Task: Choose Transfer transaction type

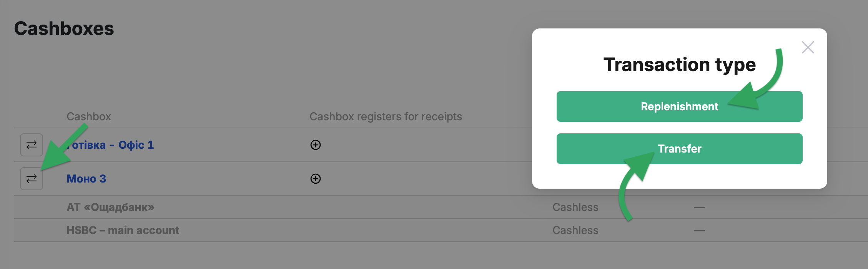Action: 679,149
